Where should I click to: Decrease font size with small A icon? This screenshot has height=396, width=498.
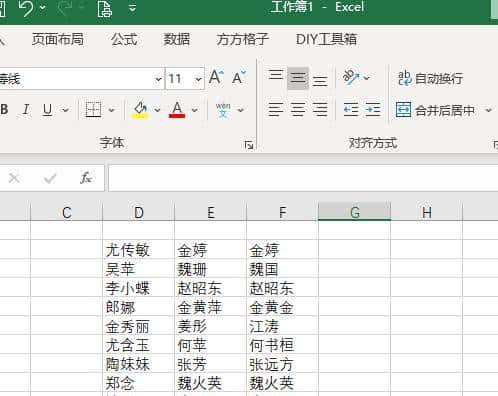[239, 78]
